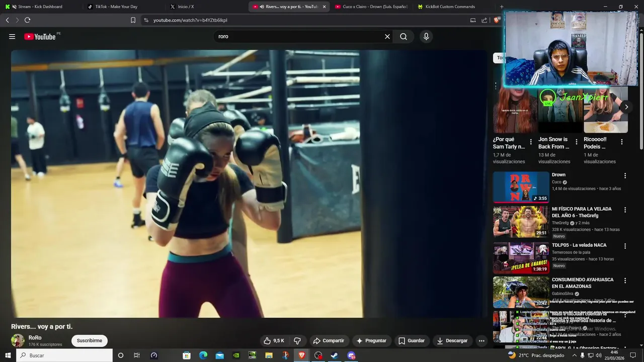644x362 pixels.
Task: Open a new browser tab
Action: point(502,7)
